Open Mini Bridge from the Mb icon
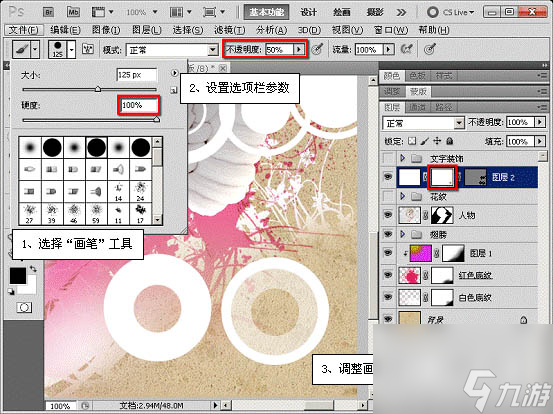The width and height of the screenshot is (553, 414). point(73,12)
